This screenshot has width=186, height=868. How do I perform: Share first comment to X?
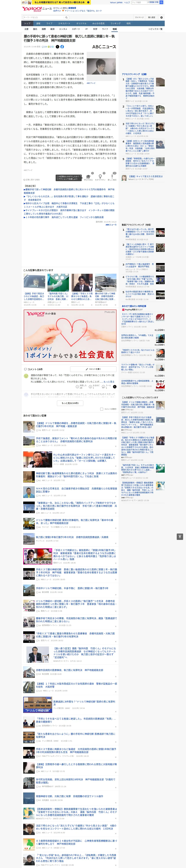(114, 387)
